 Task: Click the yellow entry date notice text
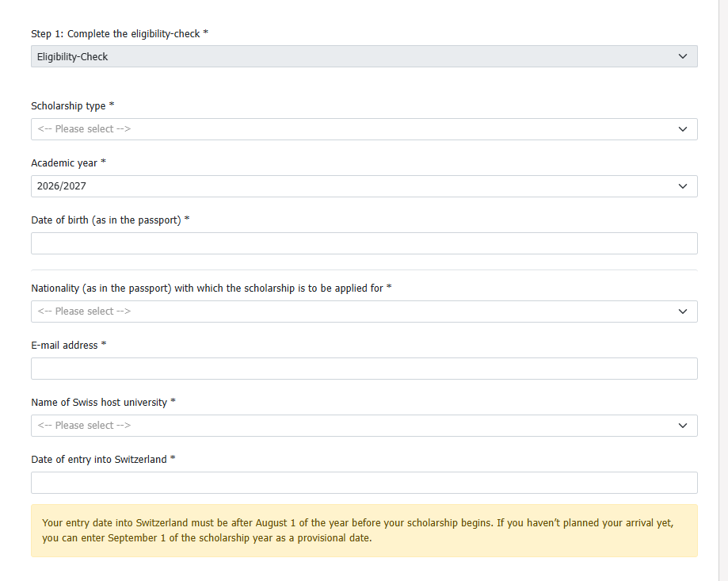[x=357, y=530]
